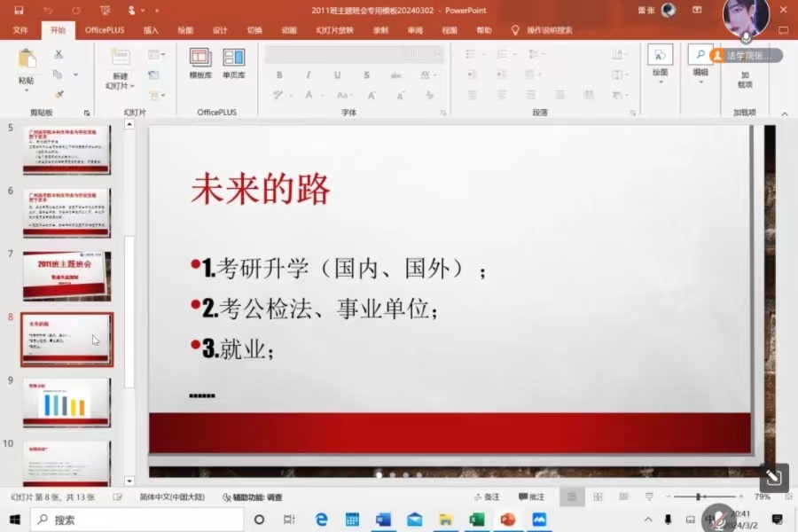798x532 pixels.
Task: Click the 批注 comments button
Action: click(x=531, y=497)
